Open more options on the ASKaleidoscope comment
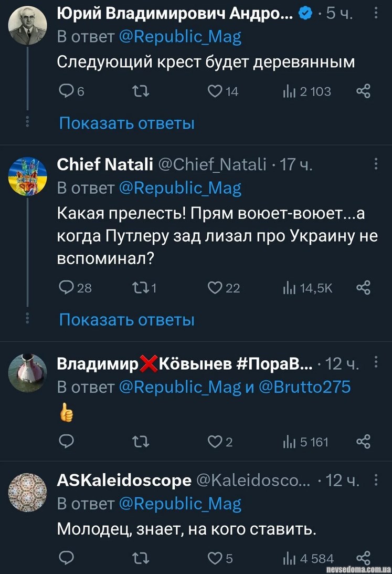392x574 pixels. click(376, 479)
